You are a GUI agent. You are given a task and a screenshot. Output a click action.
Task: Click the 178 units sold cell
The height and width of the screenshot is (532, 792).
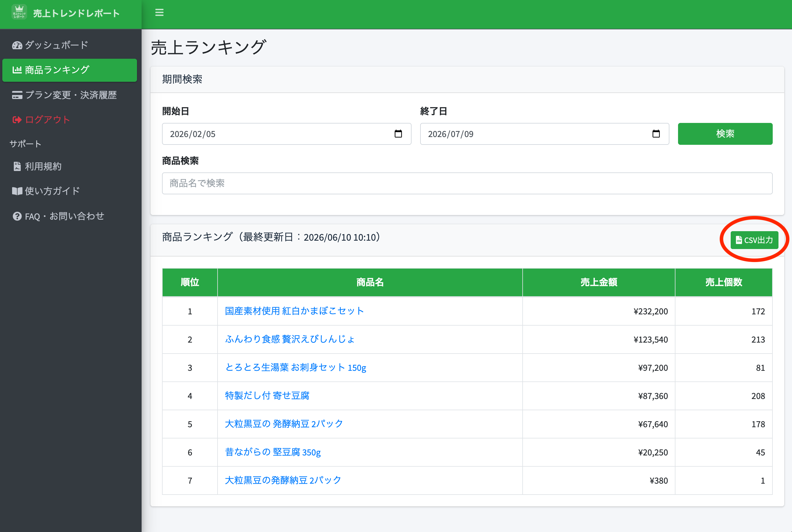[x=724, y=424]
